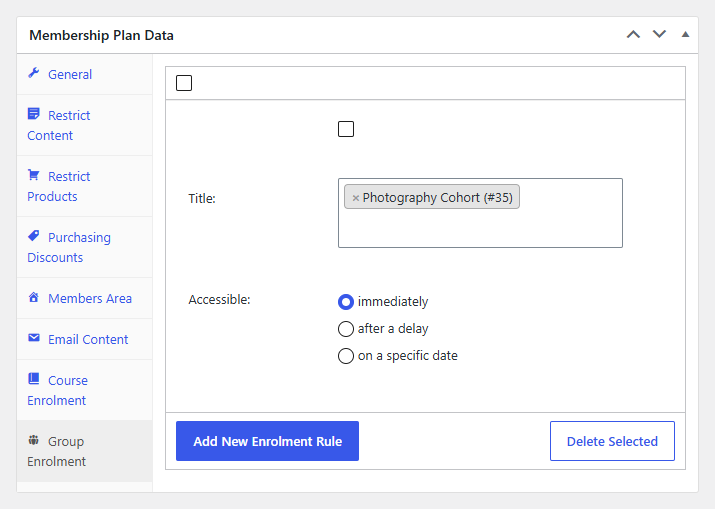Click the Restrict Products cart icon
This screenshot has height=509, width=715.
click(34, 175)
